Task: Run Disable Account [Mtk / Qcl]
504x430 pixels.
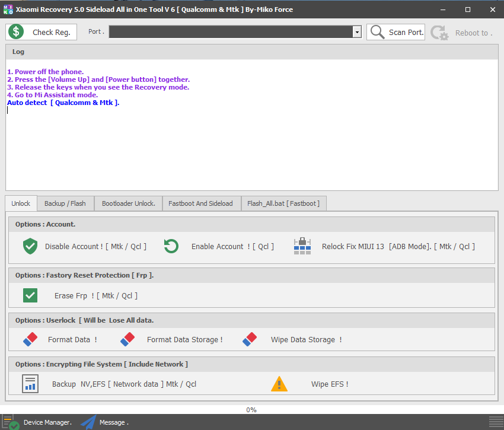Action: click(x=96, y=246)
